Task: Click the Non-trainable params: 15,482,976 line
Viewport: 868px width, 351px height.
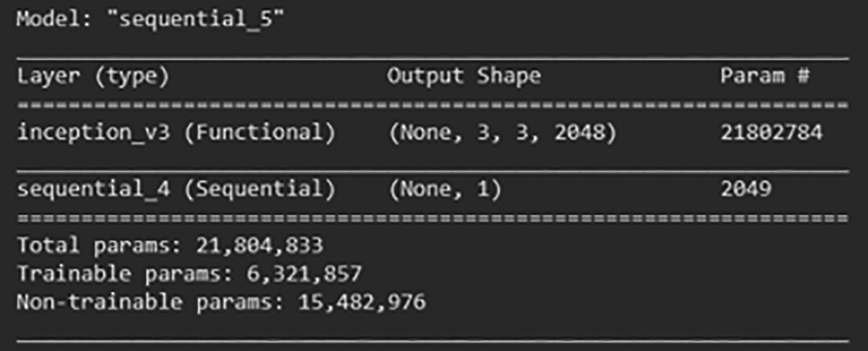Action: [221, 303]
